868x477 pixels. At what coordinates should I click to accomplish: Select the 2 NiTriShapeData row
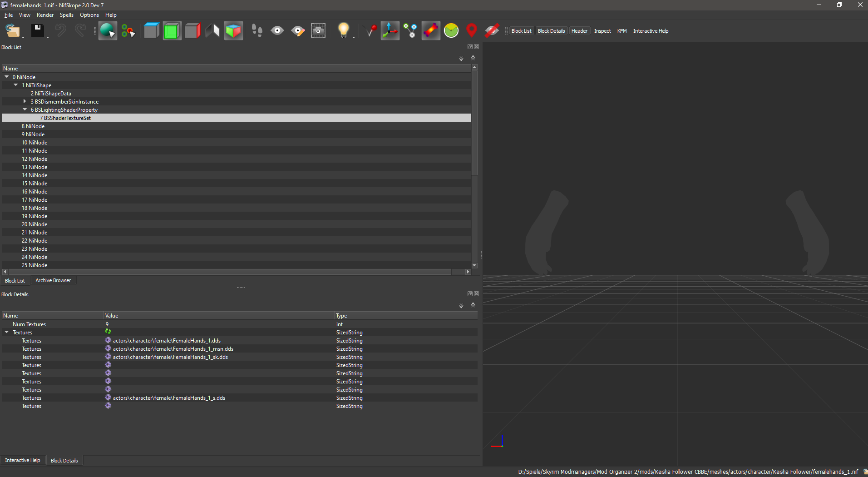237,94
